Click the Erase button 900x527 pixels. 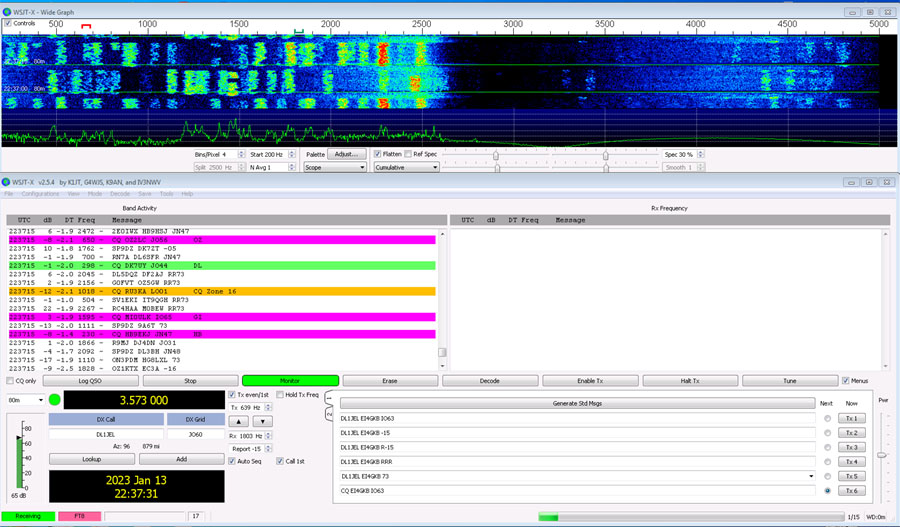(x=390, y=381)
